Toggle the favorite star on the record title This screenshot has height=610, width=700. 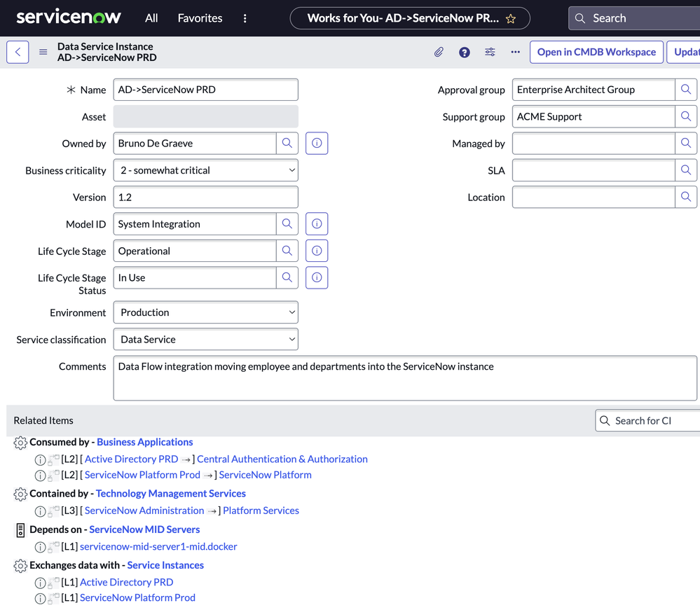pos(511,18)
